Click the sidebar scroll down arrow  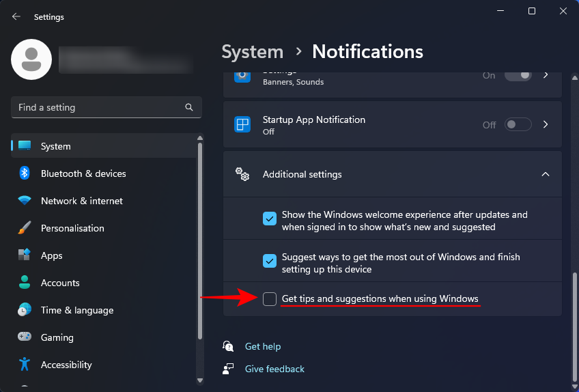200,380
